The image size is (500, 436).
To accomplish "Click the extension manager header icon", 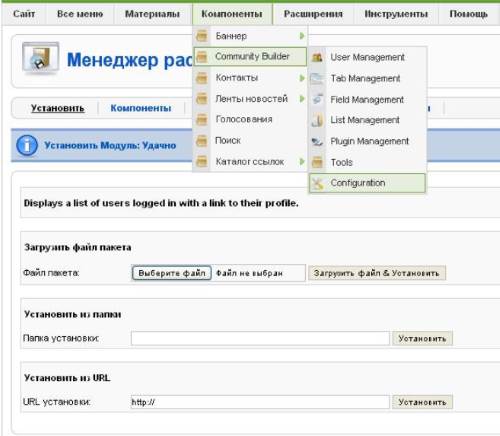I will (x=41, y=58).
